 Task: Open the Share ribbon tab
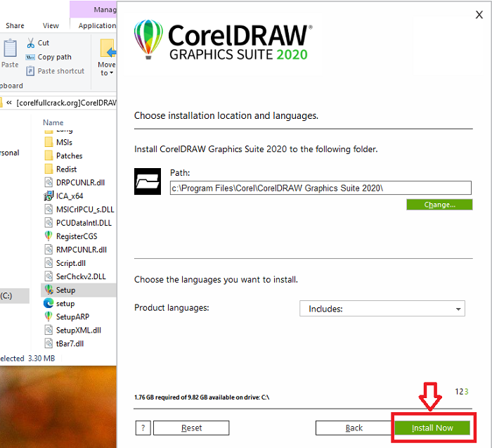point(15,26)
